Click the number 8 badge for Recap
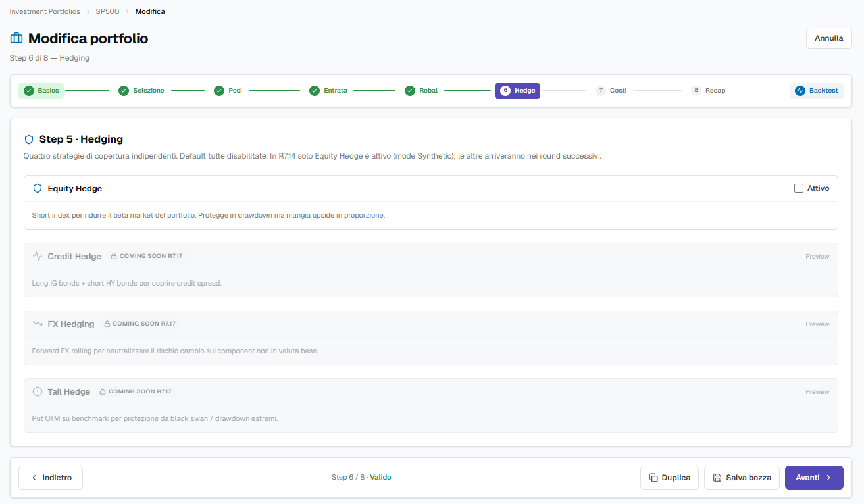 (696, 91)
